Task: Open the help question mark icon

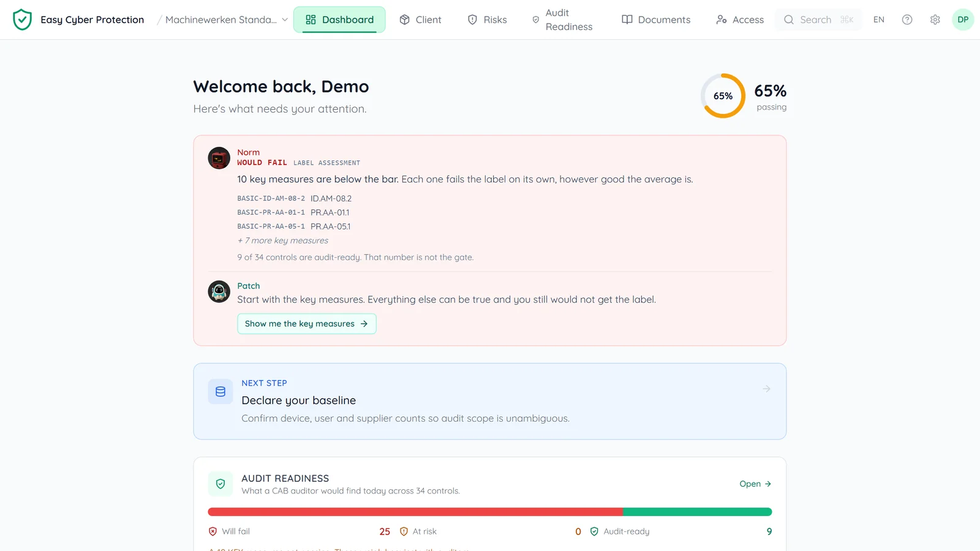Action: (907, 20)
